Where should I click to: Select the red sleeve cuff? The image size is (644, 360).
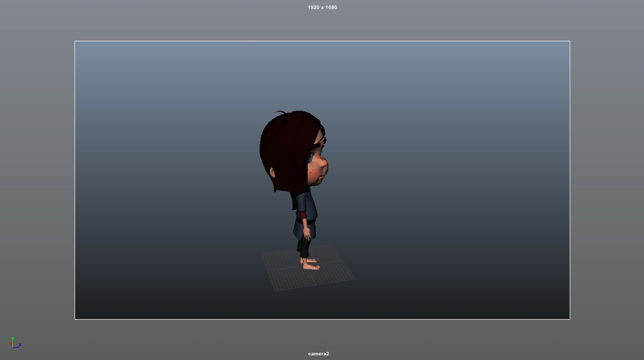click(303, 215)
